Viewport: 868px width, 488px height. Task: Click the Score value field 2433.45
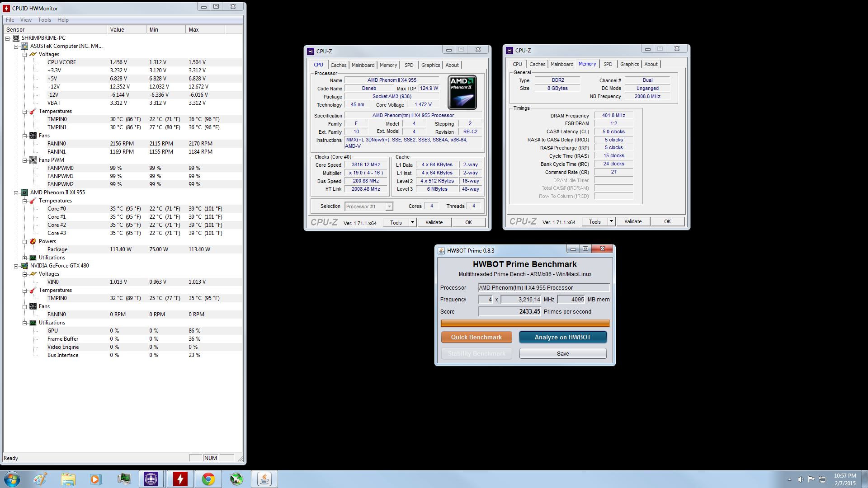tap(510, 312)
